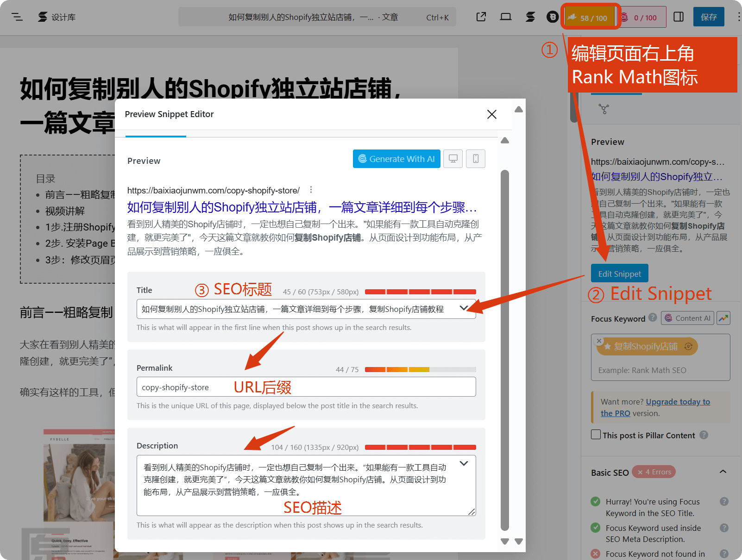Viewport: 742px width, 560px height.
Task: Help icon for Keyword in Meta Description
Action: [x=724, y=528]
